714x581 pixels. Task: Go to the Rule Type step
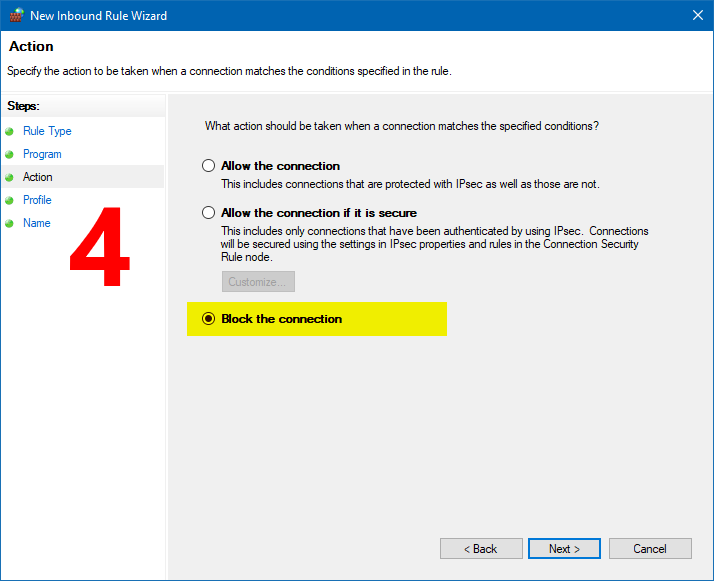47,131
